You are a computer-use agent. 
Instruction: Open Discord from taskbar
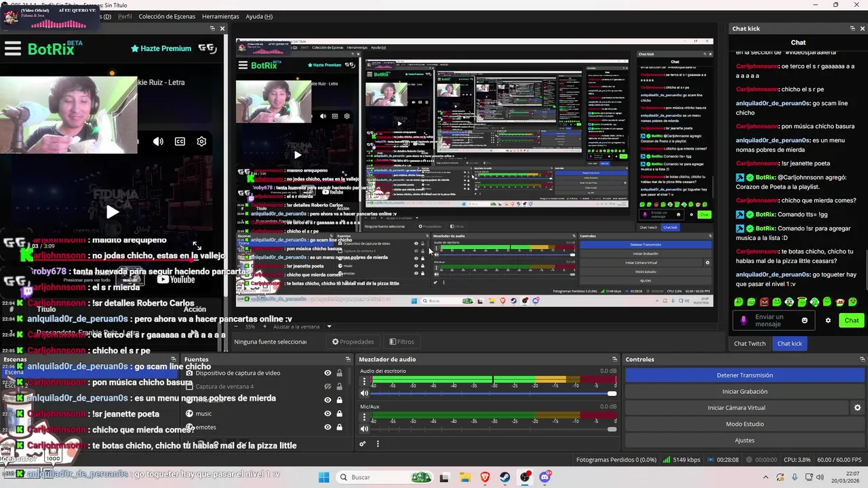click(x=545, y=477)
